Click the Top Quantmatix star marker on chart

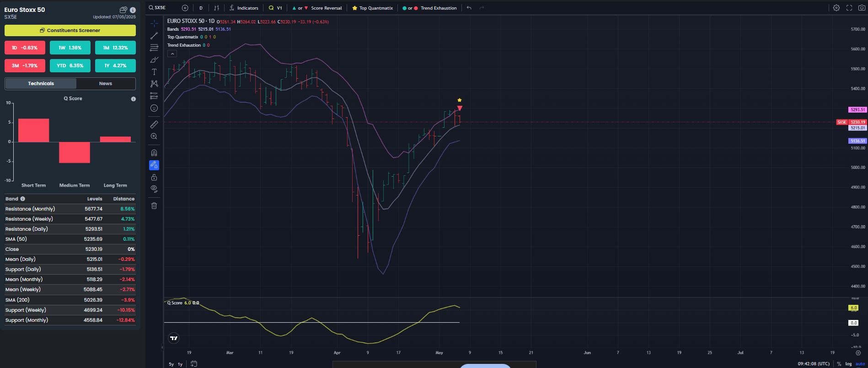(460, 100)
